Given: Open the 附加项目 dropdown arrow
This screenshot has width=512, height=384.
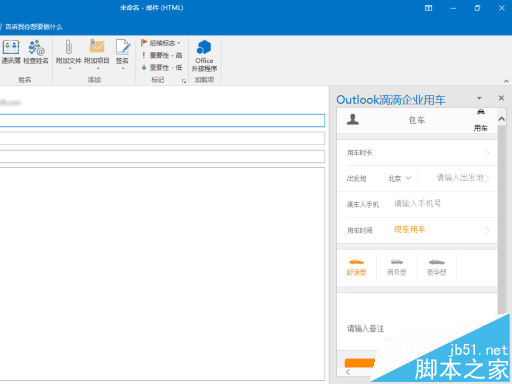Looking at the screenshot, I should 98,69.
